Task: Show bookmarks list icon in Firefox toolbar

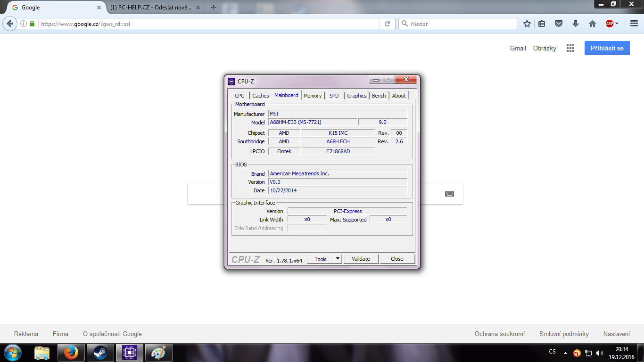Action: (542, 24)
